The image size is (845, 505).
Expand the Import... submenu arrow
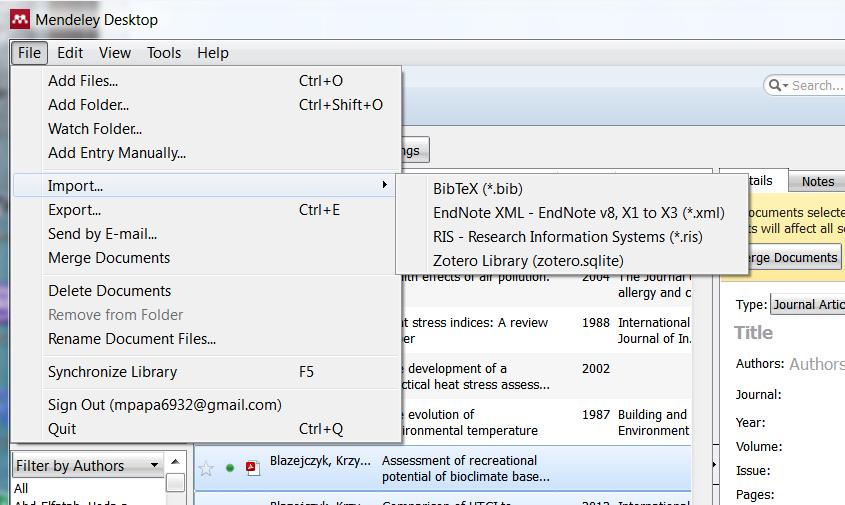pos(385,185)
